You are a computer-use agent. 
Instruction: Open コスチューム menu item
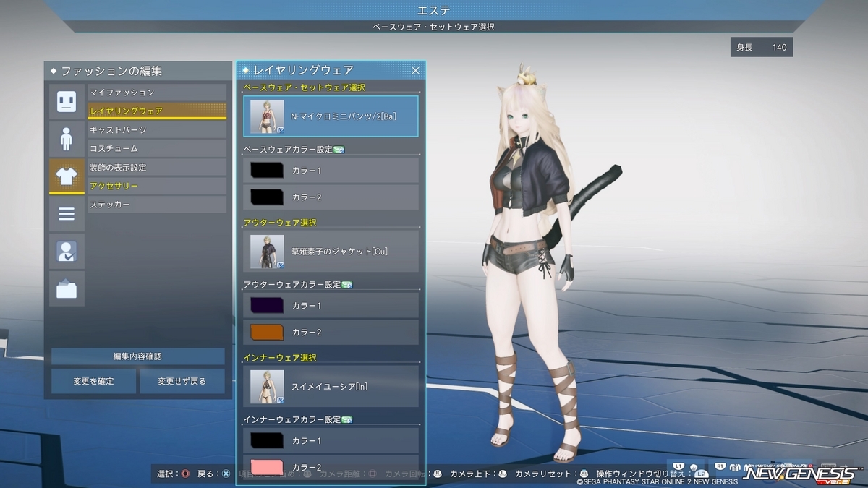(x=157, y=149)
